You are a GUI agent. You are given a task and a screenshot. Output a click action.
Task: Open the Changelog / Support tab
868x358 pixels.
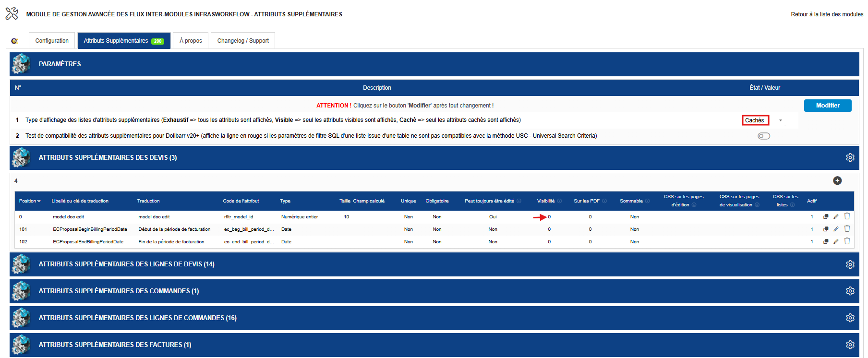(243, 41)
